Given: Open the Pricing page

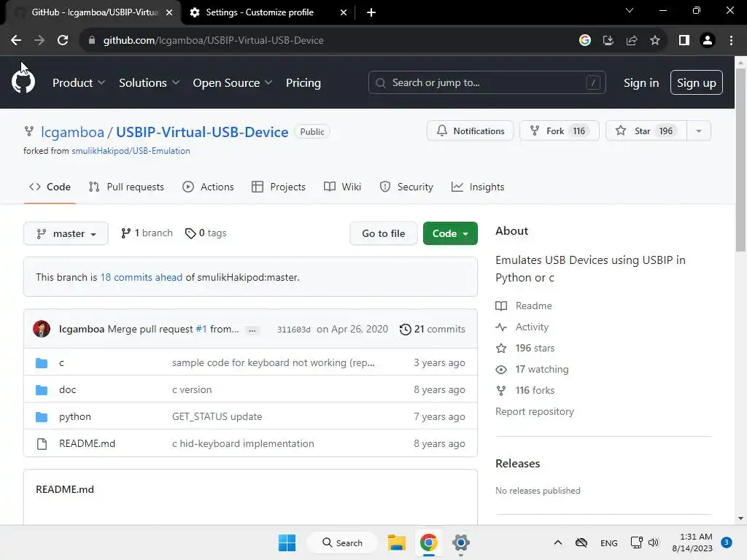Looking at the screenshot, I should point(303,83).
